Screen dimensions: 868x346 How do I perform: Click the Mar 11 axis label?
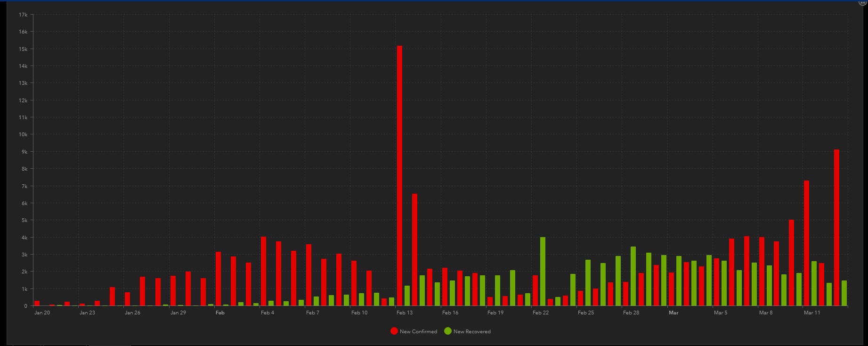point(812,313)
